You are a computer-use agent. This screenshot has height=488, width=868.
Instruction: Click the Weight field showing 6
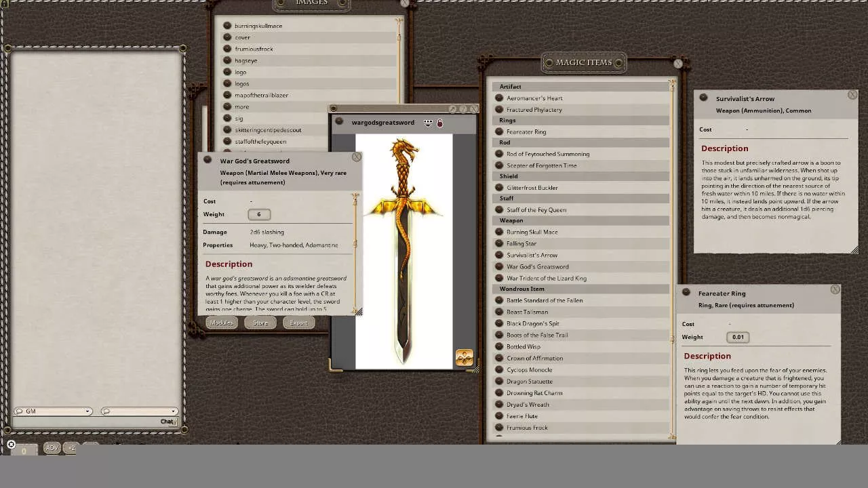(x=258, y=214)
